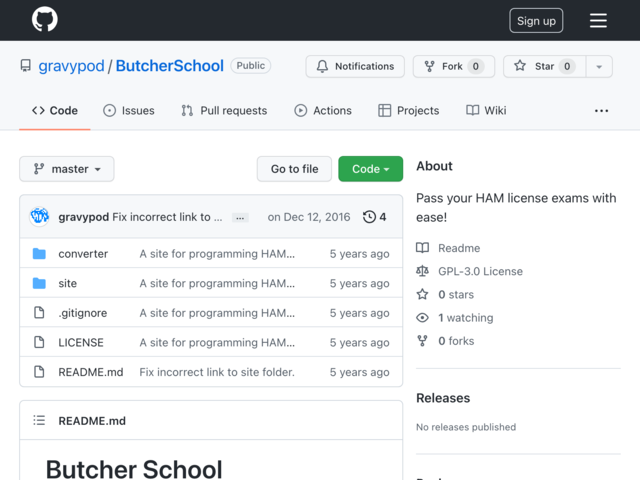Switch to the Issues tab
Viewport: 640px width, 480px height.
129,111
